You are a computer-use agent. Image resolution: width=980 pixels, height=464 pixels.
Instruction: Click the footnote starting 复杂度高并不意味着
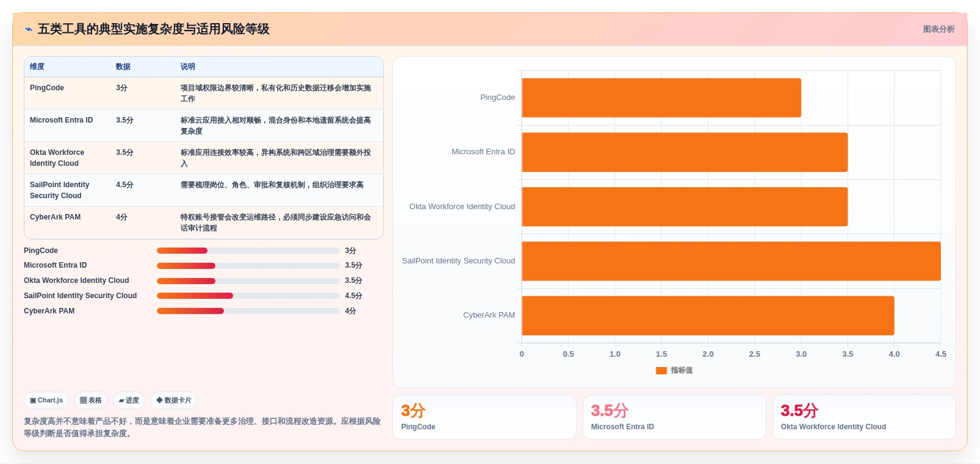click(203, 427)
